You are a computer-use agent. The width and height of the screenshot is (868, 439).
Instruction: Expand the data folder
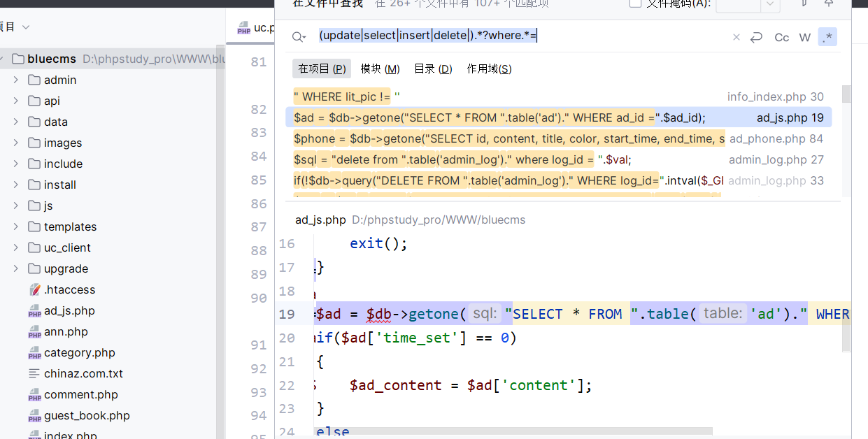coord(15,122)
